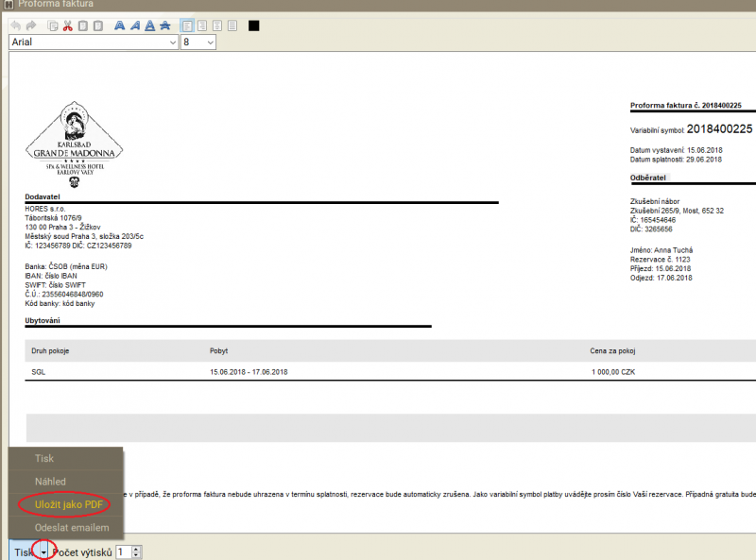
Task: Open the black text color swatch
Action: 254,25
